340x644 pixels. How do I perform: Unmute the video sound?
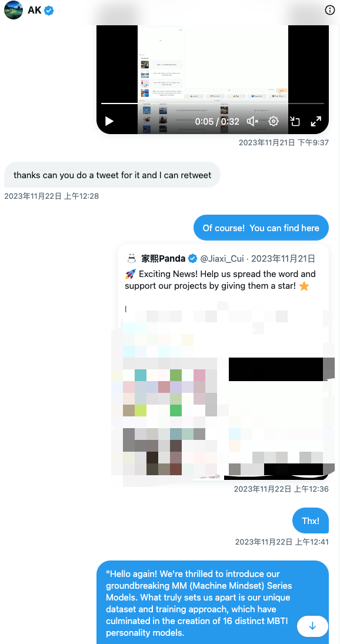click(x=252, y=121)
